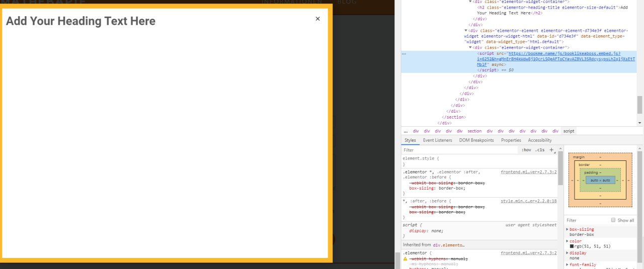Open the DOM Breakpoints tab

[x=476, y=140]
